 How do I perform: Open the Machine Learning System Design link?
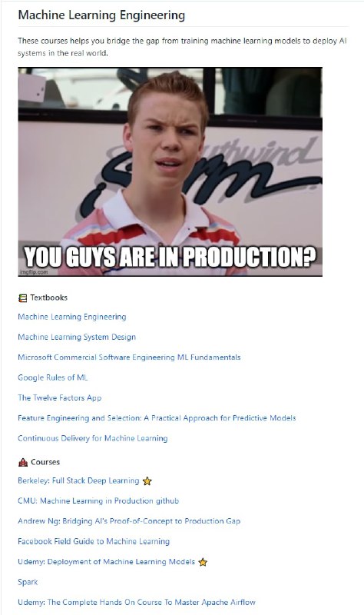pos(77,337)
